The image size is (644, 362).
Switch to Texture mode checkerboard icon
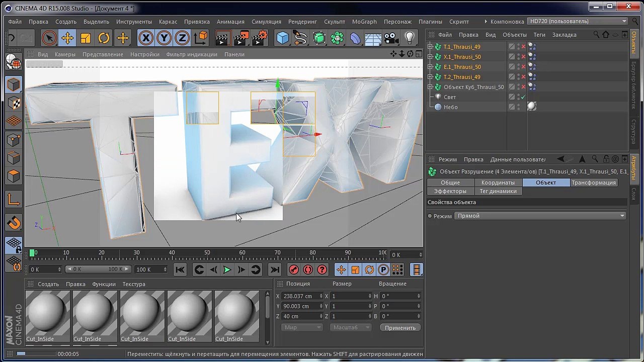[14, 103]
